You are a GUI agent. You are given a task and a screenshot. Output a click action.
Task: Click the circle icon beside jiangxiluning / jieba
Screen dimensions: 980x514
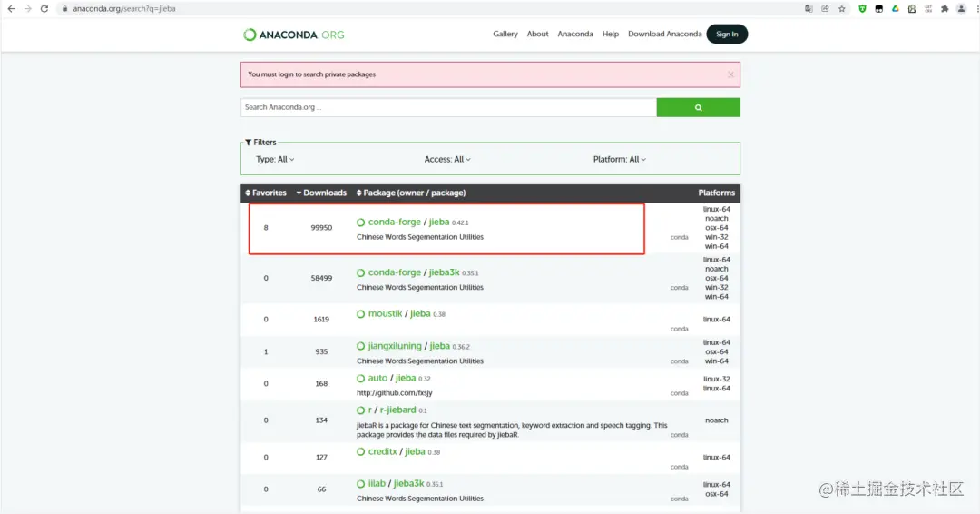click(360, 346)
